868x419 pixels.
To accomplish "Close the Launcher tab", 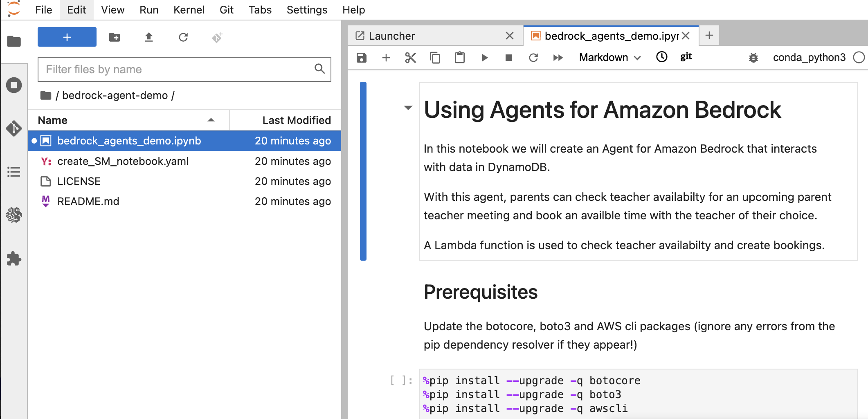I will (510, 36).
